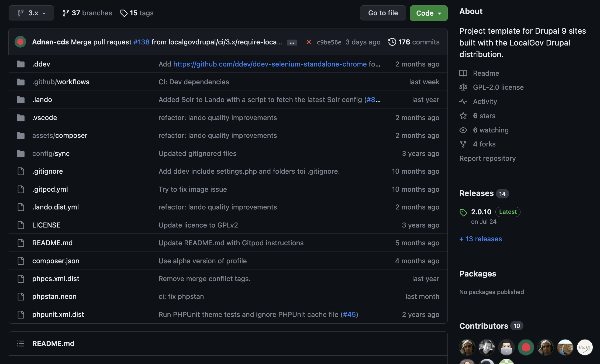Click the Activity pulse icon
600x364 pixels.
tap(463, 101)
